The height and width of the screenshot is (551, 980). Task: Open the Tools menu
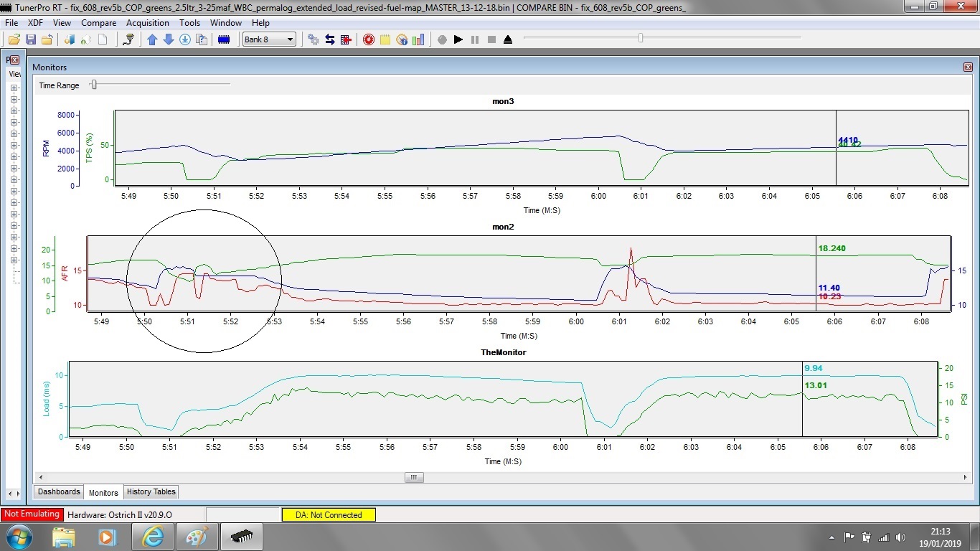point(190,23)
